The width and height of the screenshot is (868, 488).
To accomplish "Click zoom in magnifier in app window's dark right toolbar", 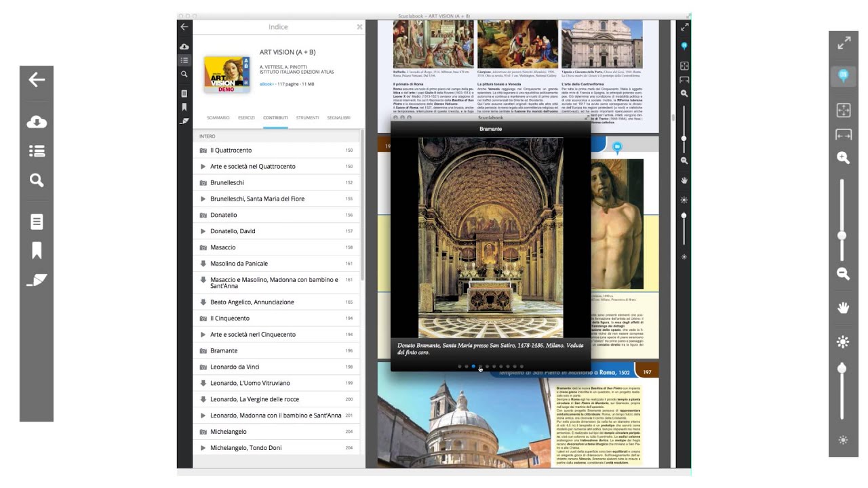I will pos(684,94).
